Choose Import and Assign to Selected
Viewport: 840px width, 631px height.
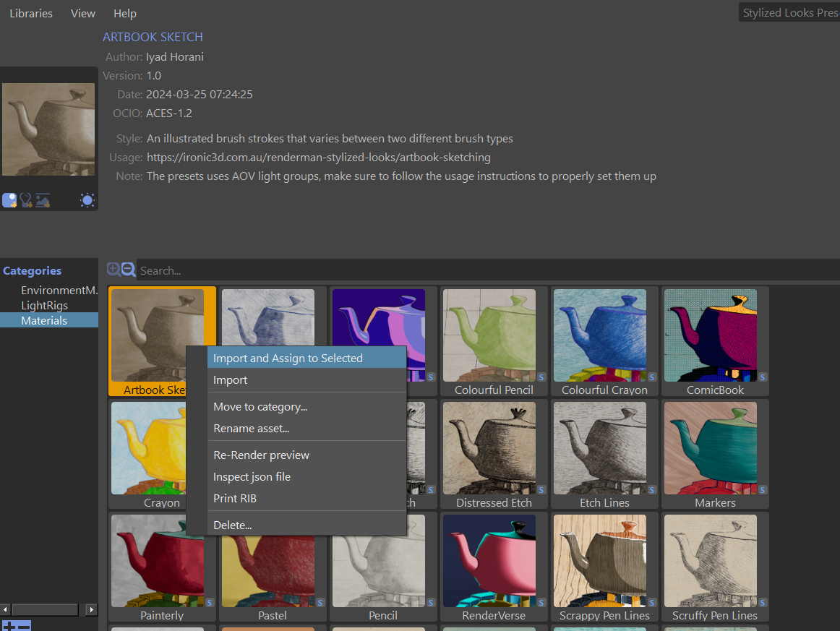click(307, 358)
